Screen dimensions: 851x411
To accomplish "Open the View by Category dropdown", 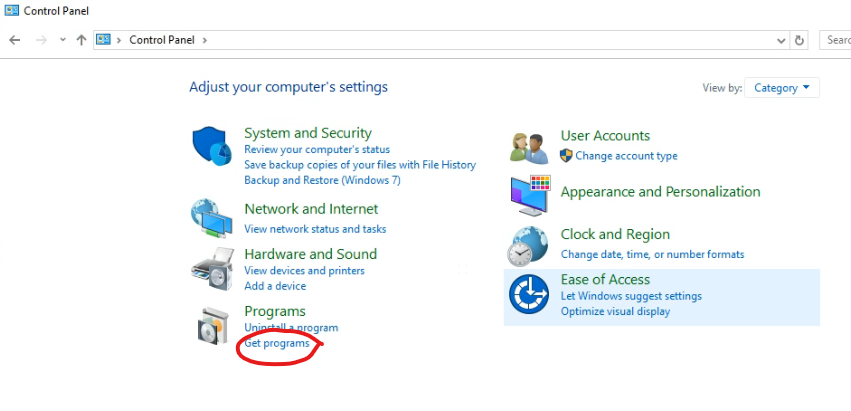I will point(782,87).
